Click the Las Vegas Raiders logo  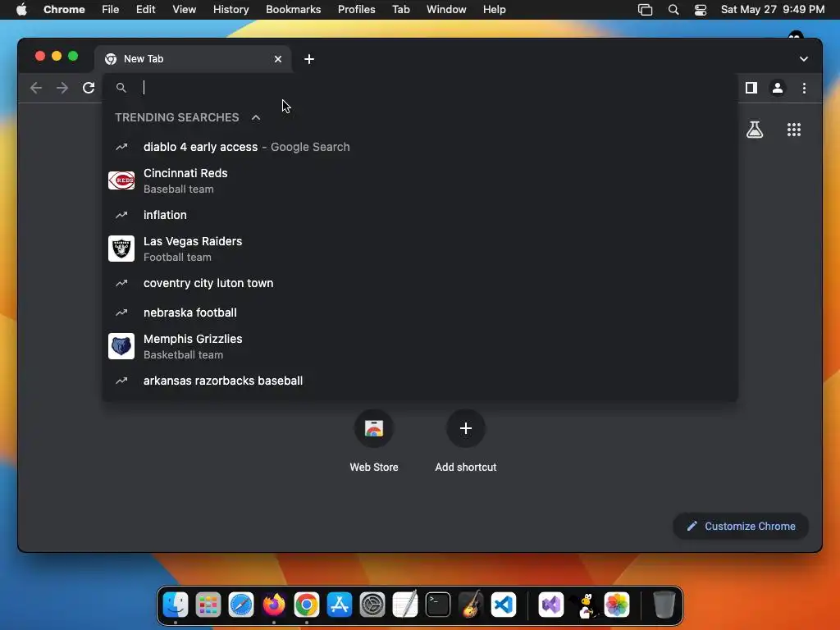[121, 249]
